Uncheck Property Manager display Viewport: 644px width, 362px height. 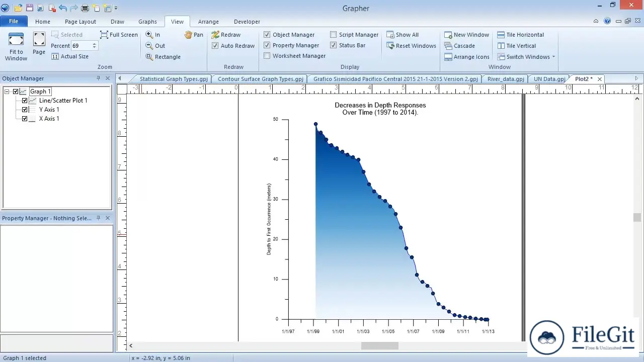click(267, 45)
